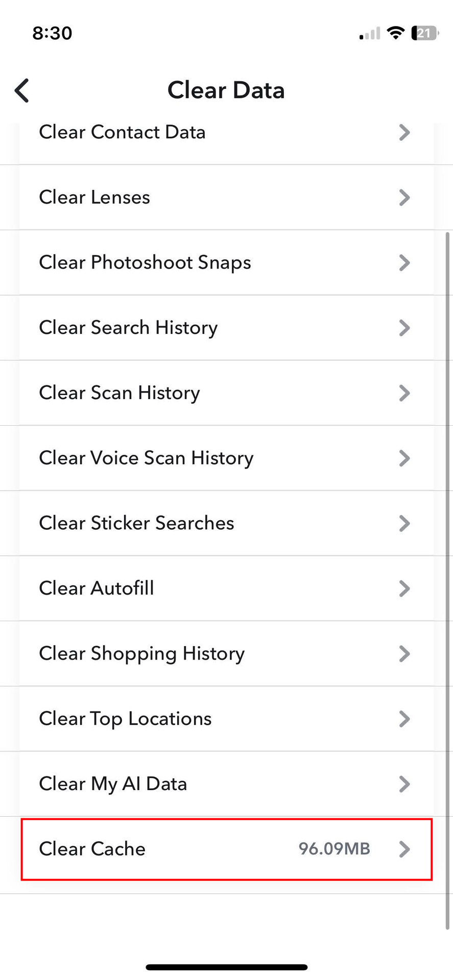Tap the chevron next to Clear Lenses
Image resolution: width=453 pixels, height=980 pixels.
coord(404,198)
